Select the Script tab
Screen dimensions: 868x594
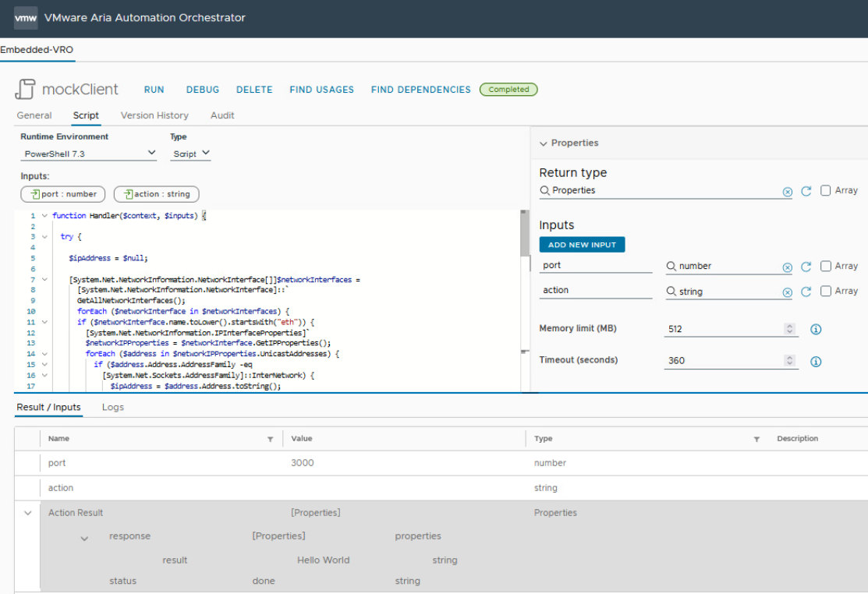[86, 115]
